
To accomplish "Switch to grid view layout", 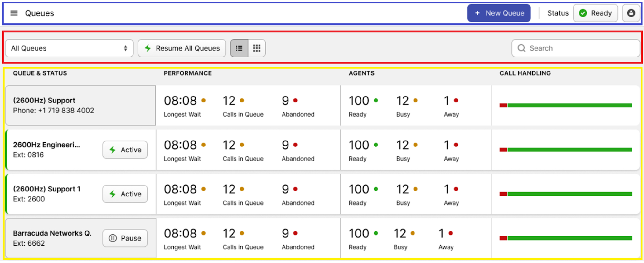I will [x=257, y=48].
